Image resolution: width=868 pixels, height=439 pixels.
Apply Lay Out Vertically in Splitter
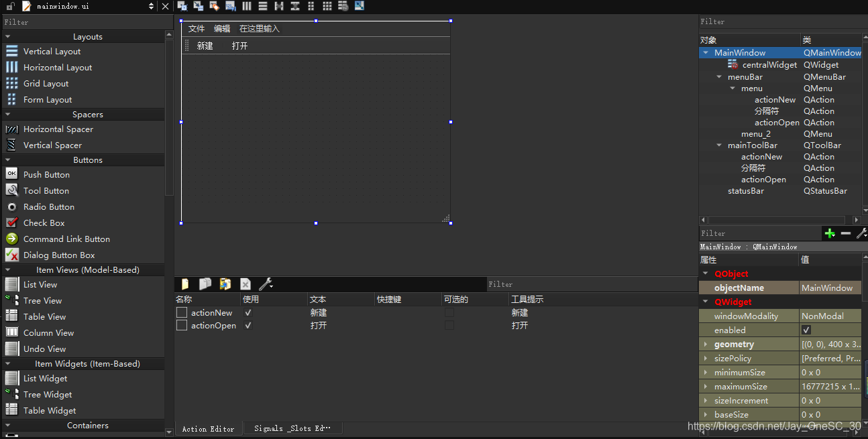295,6
